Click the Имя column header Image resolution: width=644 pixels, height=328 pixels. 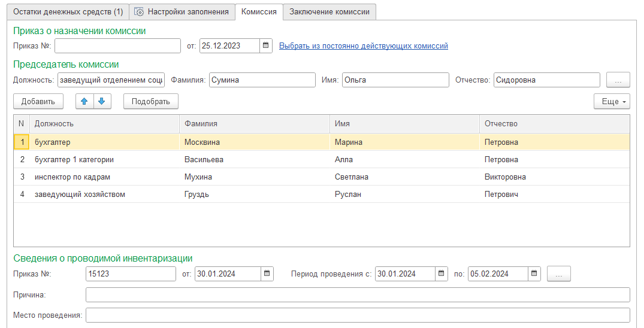[404, 123]
